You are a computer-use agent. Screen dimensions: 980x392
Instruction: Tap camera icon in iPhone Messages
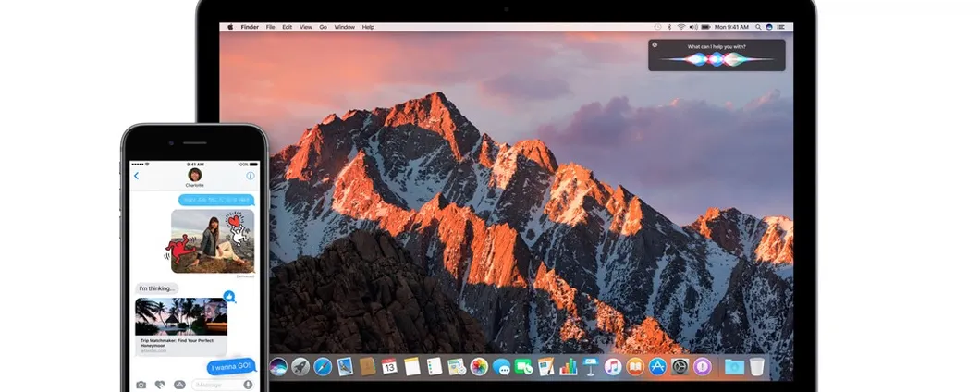pos(141,385)
